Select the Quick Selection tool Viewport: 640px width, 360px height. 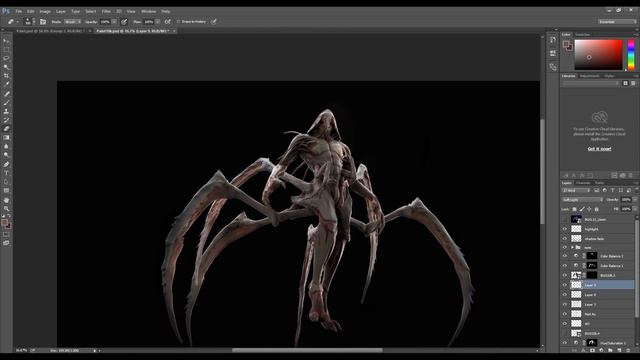pyautogui.click(x=6, y=67)
